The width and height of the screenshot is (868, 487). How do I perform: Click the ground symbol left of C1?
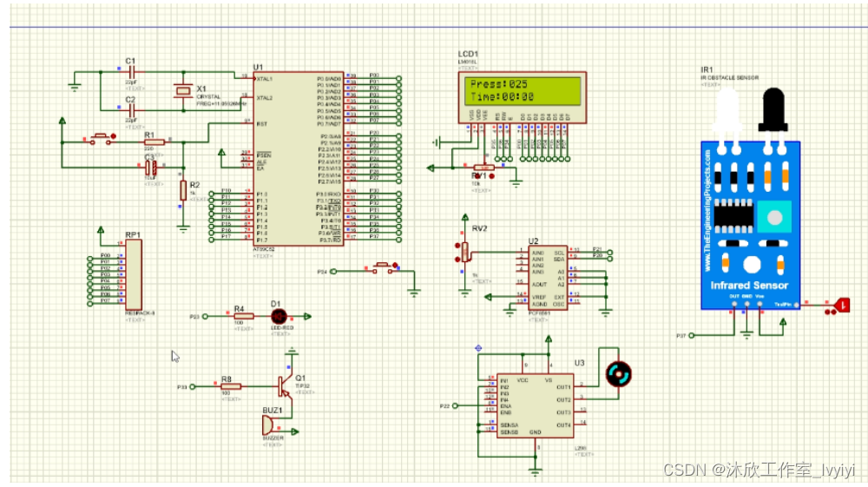pos(75,87)
